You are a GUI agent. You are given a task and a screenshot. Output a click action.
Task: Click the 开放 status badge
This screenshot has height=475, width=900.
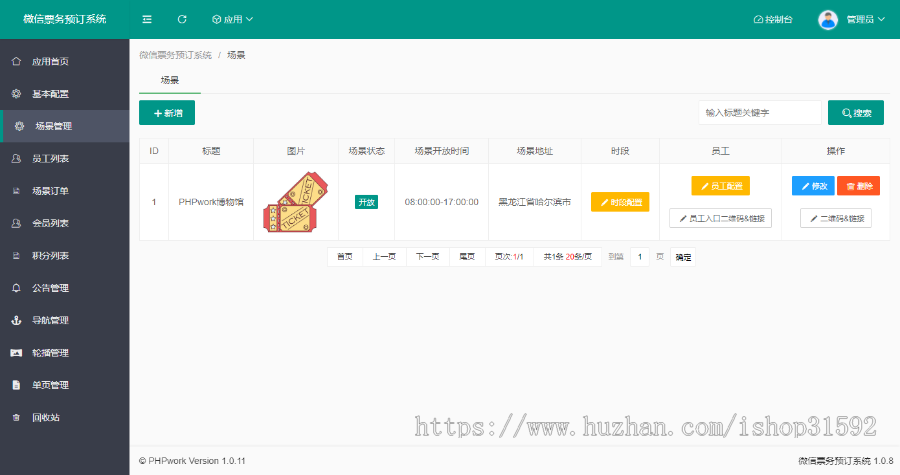point(366,202)
